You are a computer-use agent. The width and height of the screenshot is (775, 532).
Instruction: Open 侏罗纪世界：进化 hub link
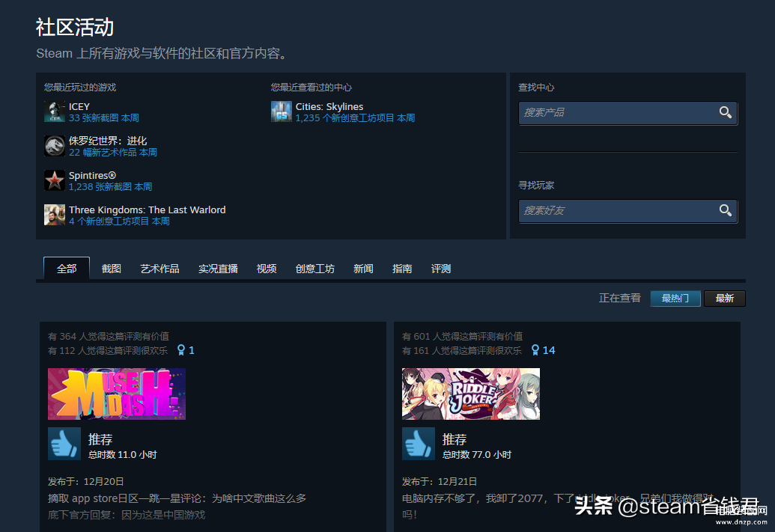tap(108, 141)
